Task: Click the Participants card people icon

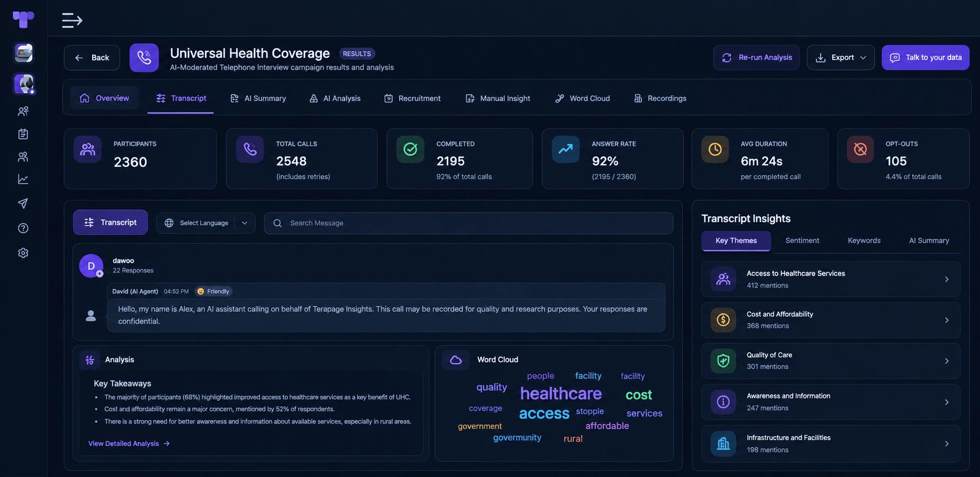Action: coord(88,149)
